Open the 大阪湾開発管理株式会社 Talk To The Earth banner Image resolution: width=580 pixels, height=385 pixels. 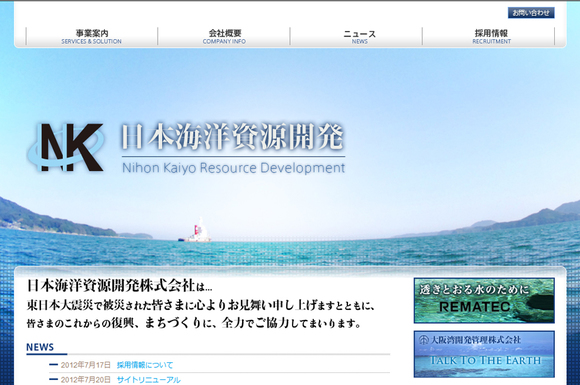point(484,354)
